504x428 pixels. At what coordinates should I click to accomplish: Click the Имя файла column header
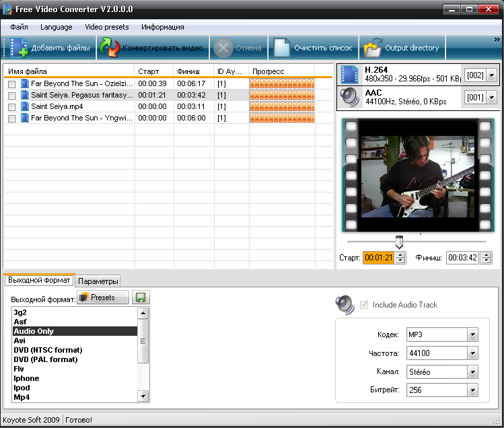[69, 71]
